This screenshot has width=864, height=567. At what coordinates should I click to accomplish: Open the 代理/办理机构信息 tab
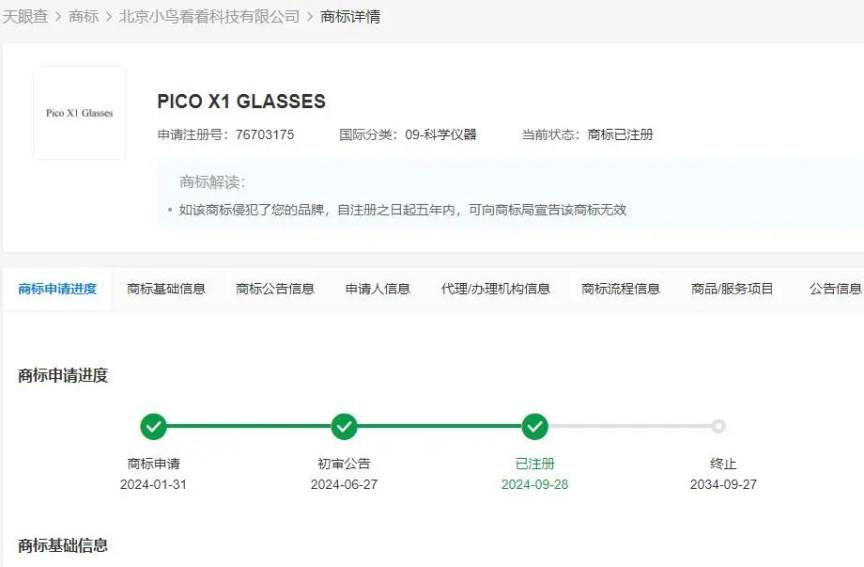pos(495,289)
